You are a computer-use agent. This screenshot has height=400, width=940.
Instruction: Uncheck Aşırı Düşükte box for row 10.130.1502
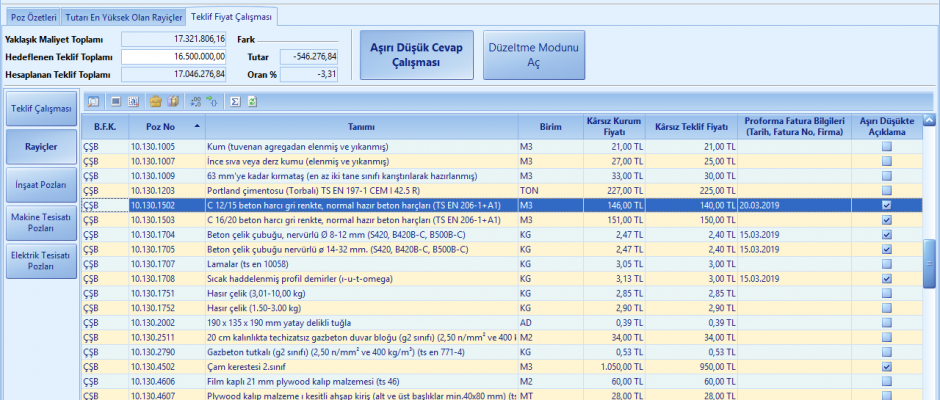pyautogui.click(x=887, y=204)
